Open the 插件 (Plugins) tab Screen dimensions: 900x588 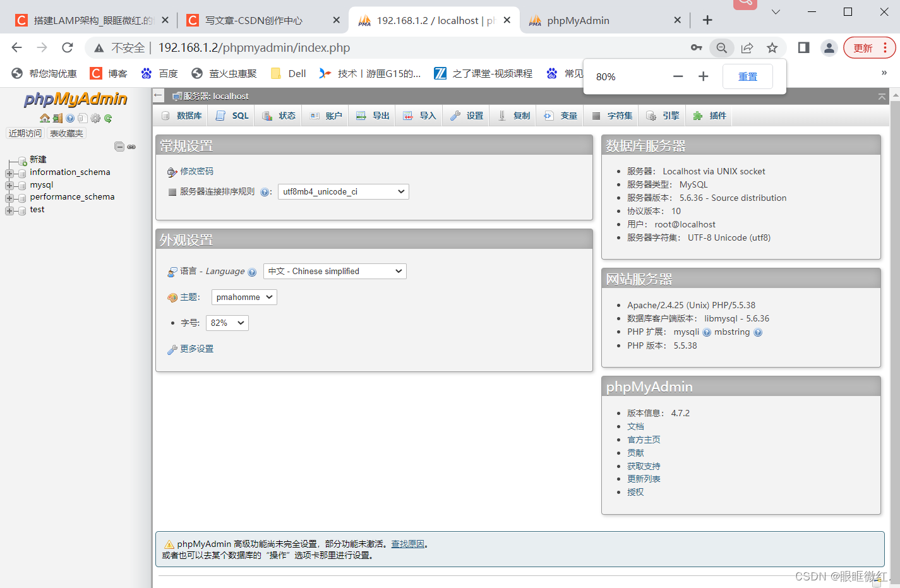[x=709, y=116]
